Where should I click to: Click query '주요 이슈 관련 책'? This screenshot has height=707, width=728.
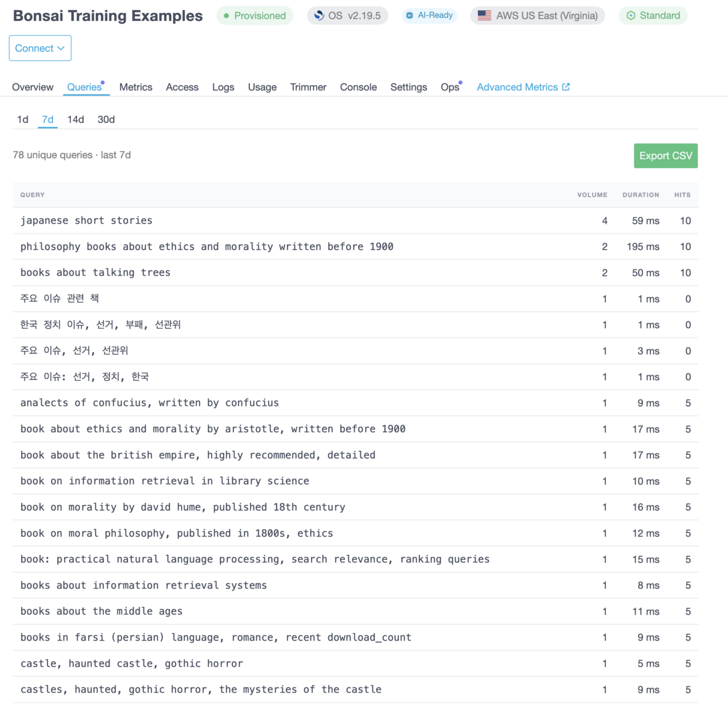[x=59, y=299]
